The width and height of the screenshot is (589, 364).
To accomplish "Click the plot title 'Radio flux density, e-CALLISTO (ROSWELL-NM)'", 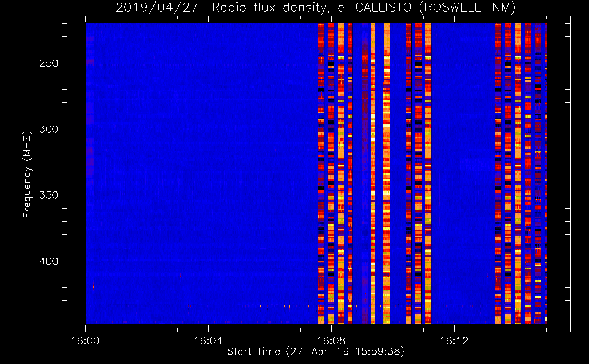I will 364,7.
